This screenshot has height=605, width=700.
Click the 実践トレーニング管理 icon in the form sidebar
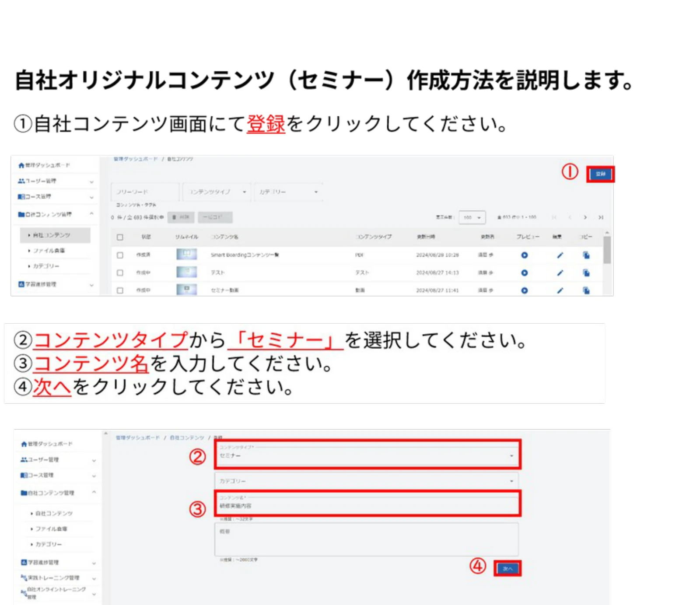click(24, 577)
